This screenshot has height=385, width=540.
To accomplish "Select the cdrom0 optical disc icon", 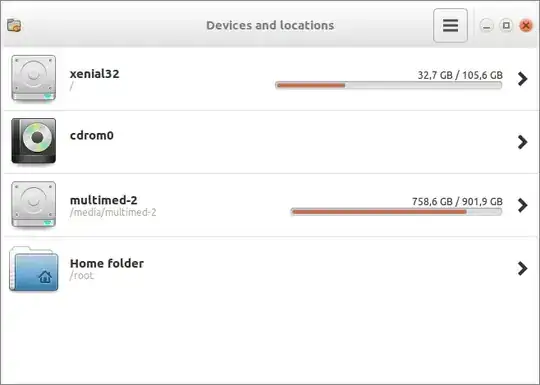I will (33, 141).
